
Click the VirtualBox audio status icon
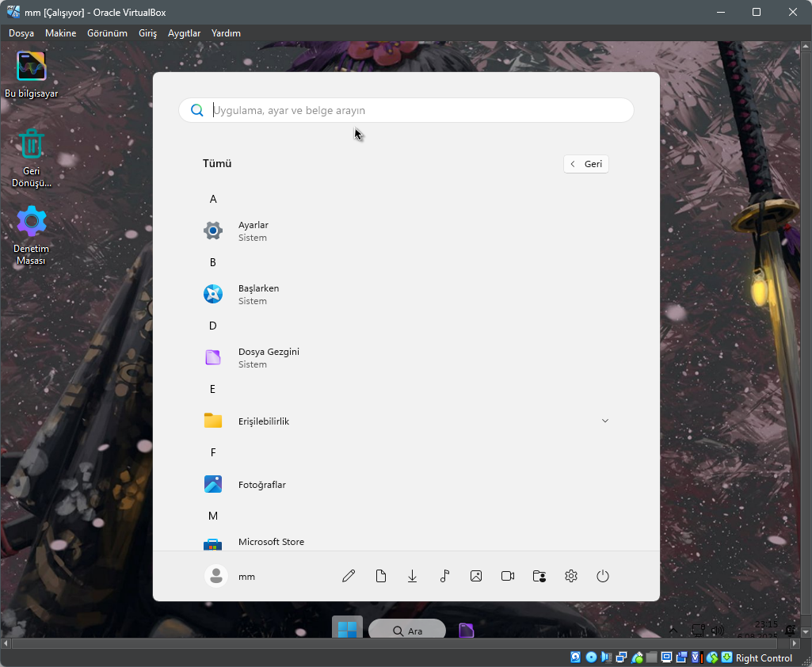(606, 657)
